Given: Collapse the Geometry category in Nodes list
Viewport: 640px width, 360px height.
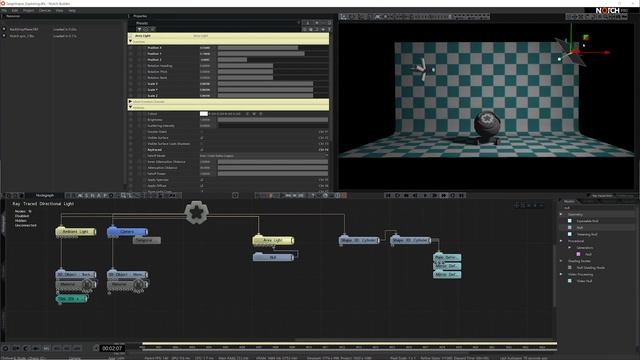Looking at the screenshot, I should (561, 214).
